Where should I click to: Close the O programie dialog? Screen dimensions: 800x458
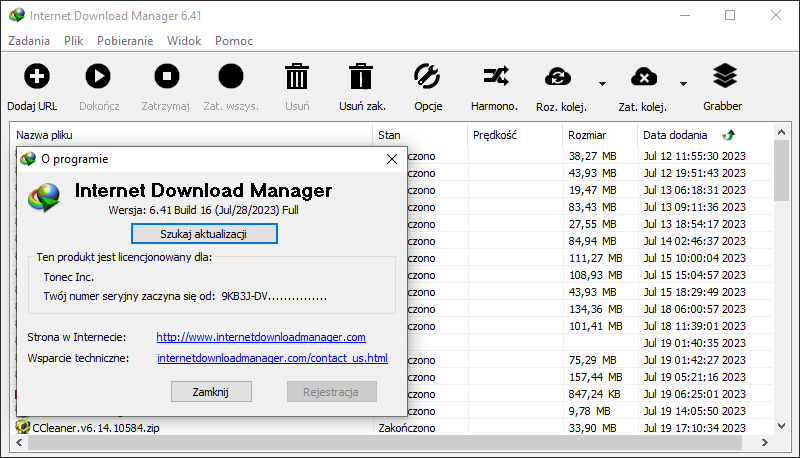pyautogui.click(x=392, y=159)
